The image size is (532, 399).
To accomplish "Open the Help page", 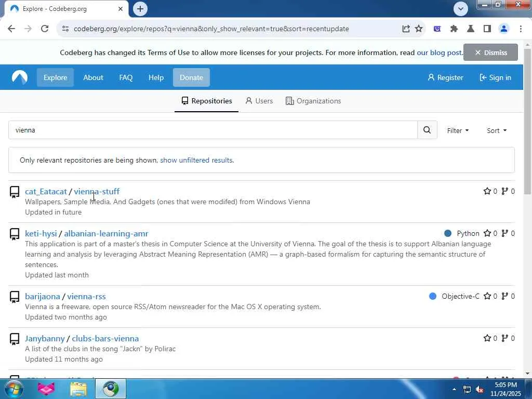I will click(x=156, y=77).
